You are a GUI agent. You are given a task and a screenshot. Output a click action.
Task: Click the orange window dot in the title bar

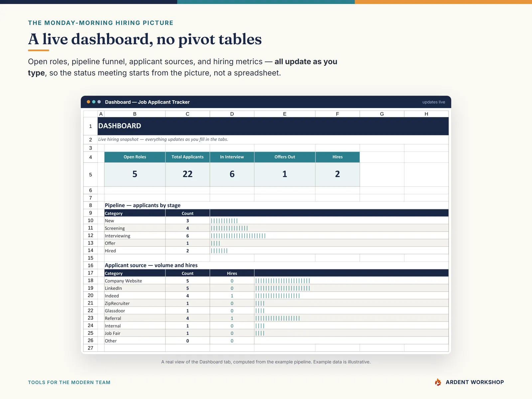tap(88, 102)
